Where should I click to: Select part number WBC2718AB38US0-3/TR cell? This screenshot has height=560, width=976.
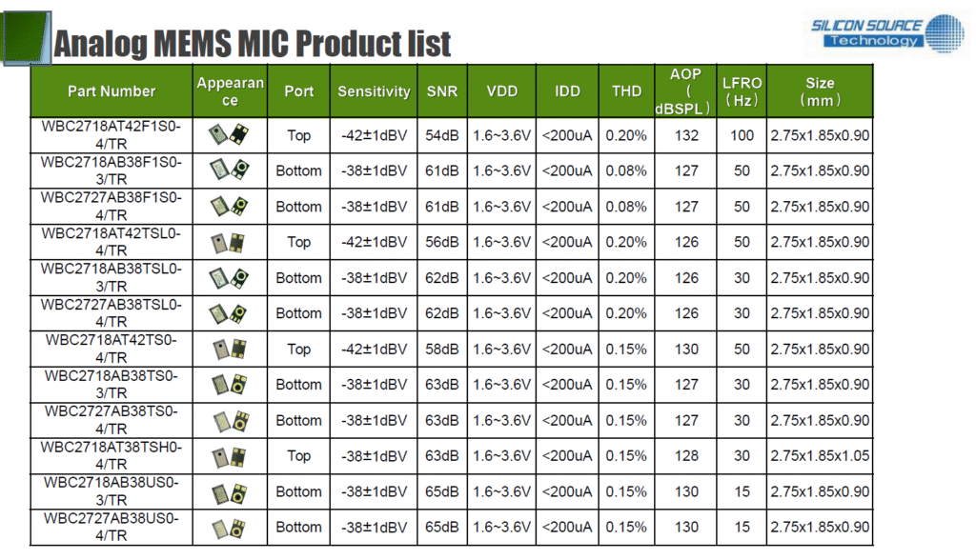[x=112, y=490]
